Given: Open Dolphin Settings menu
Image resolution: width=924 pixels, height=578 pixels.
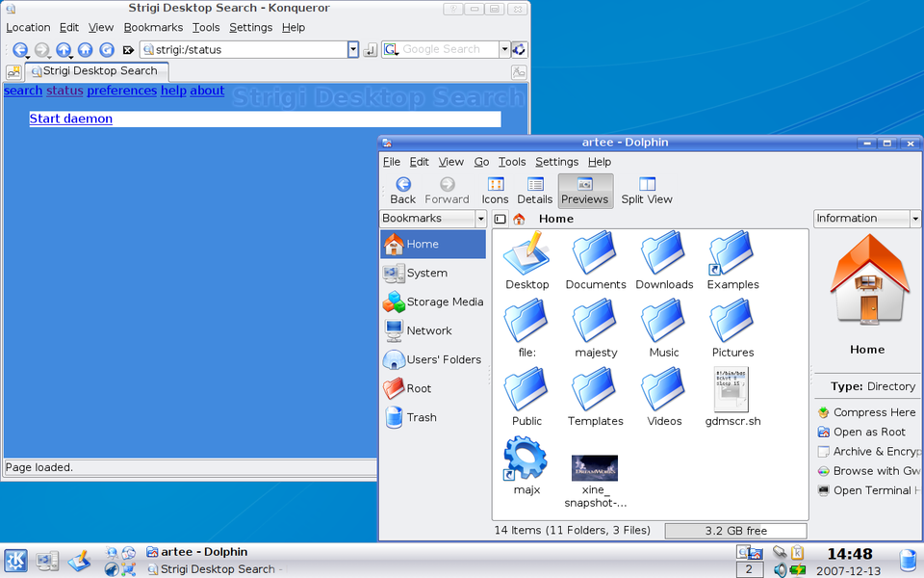Looking at the screenshot, I should point(556,162).
